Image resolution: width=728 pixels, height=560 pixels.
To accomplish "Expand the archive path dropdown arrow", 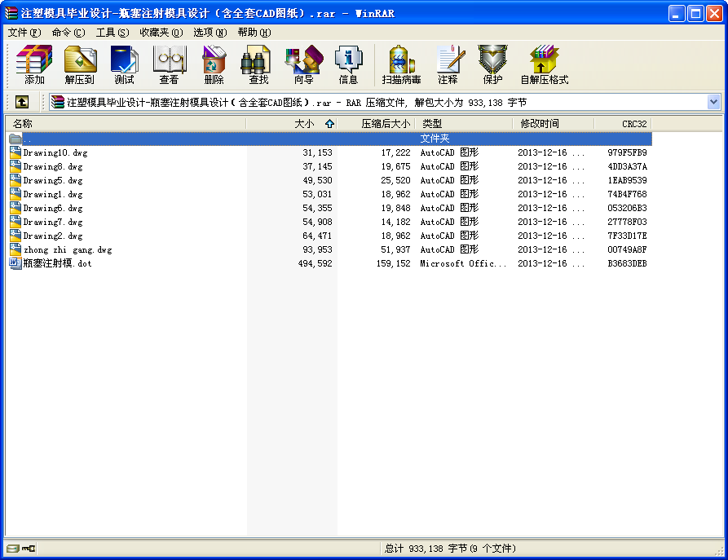I will [713, 102].
